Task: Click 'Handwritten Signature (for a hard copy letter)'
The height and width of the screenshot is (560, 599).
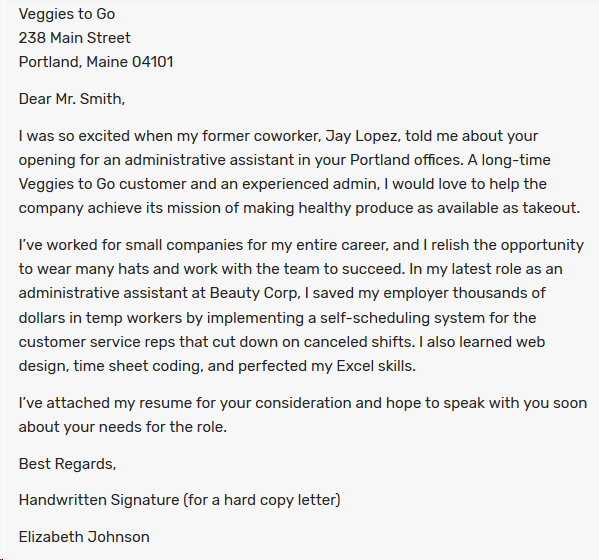Action: click(180, 500)
